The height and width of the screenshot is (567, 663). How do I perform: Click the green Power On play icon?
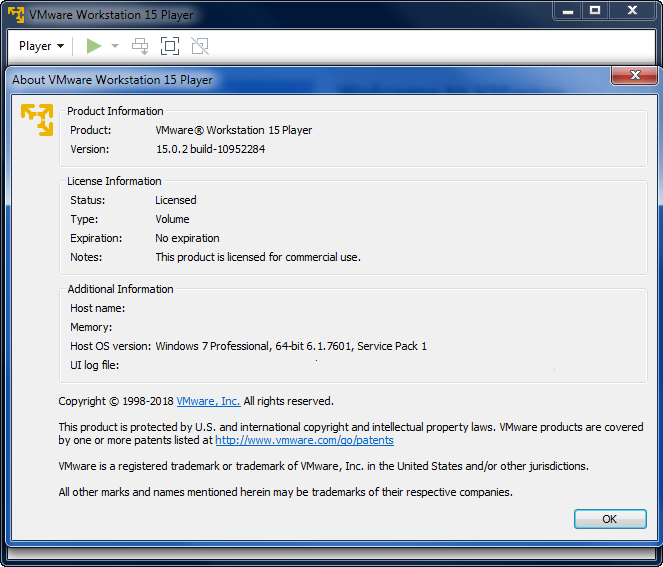point(93,46)
